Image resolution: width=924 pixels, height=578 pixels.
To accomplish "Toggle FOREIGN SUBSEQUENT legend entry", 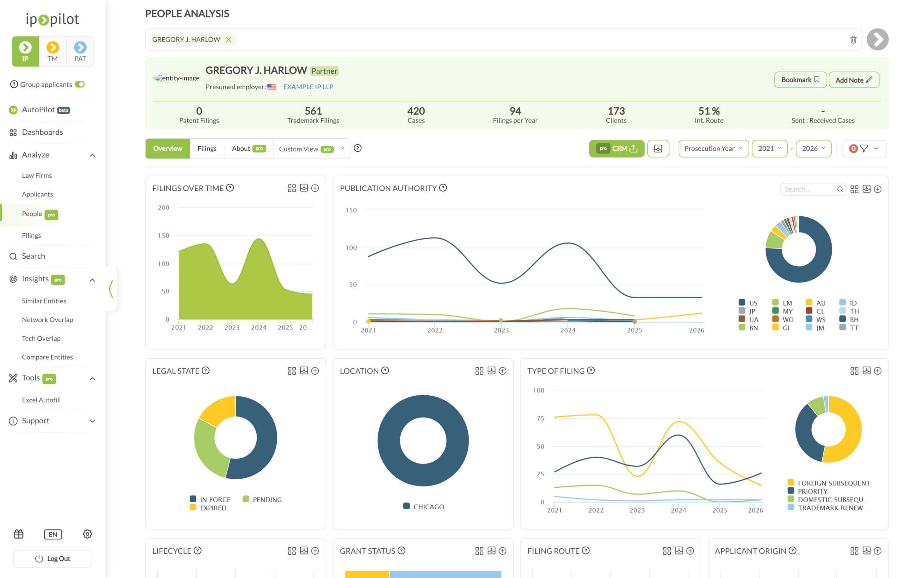I will point(829,483).
